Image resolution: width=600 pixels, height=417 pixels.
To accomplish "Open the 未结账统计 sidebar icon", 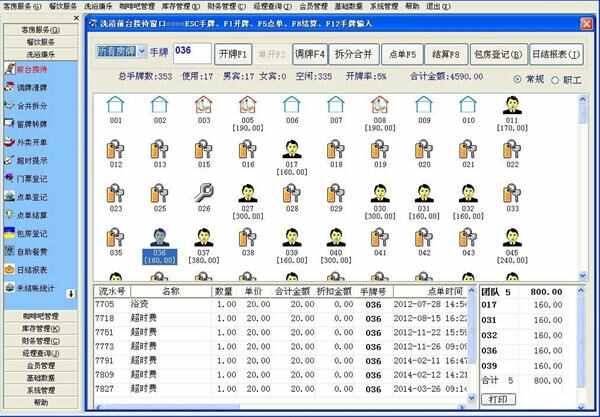I will pyautogui.click(x=10, y=288).
